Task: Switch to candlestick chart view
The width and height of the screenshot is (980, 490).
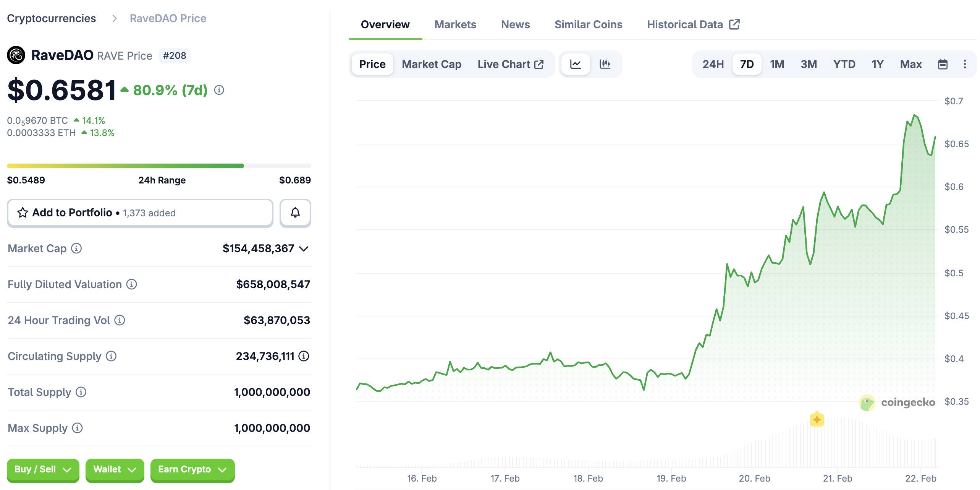Action: click(x=605, y=64)
